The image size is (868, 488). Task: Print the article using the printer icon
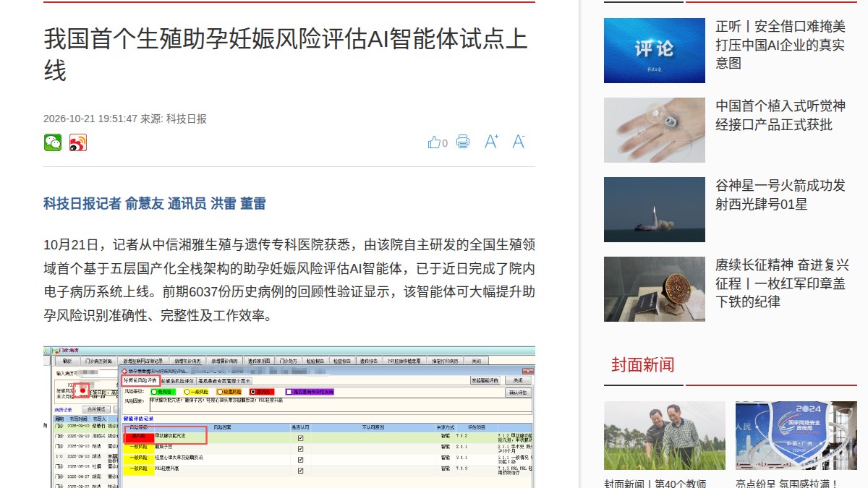pos(463,142)
